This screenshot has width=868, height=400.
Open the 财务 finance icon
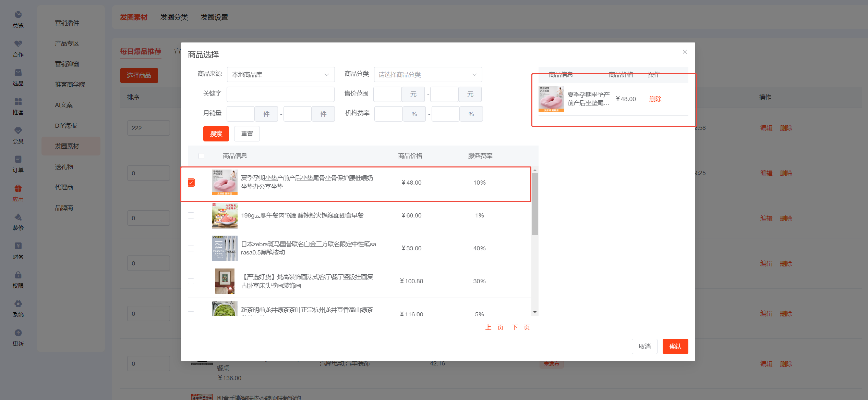coord(18,246)
